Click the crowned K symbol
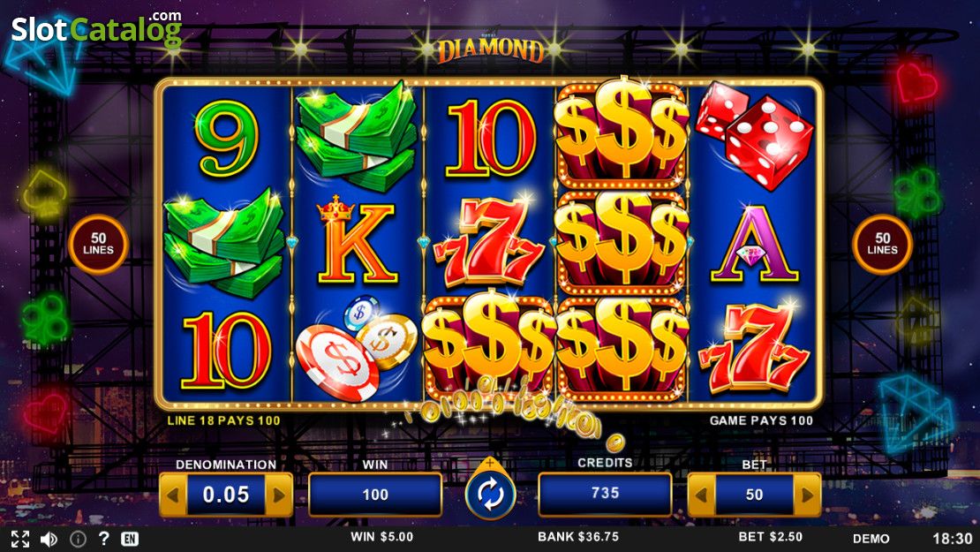The width and height of the screenshot is (980, 552). [357, 241]
